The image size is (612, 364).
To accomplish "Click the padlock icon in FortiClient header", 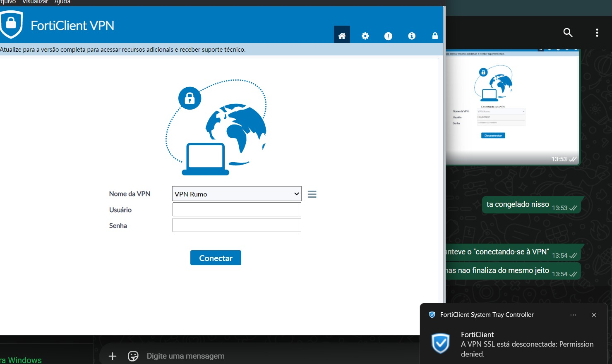I will [435, 36].
